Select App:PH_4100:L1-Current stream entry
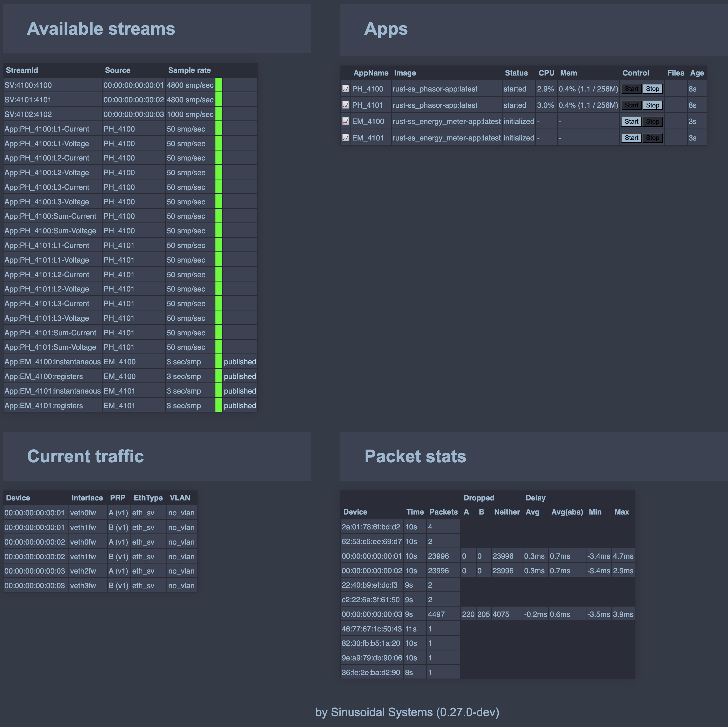 [47, 129]
